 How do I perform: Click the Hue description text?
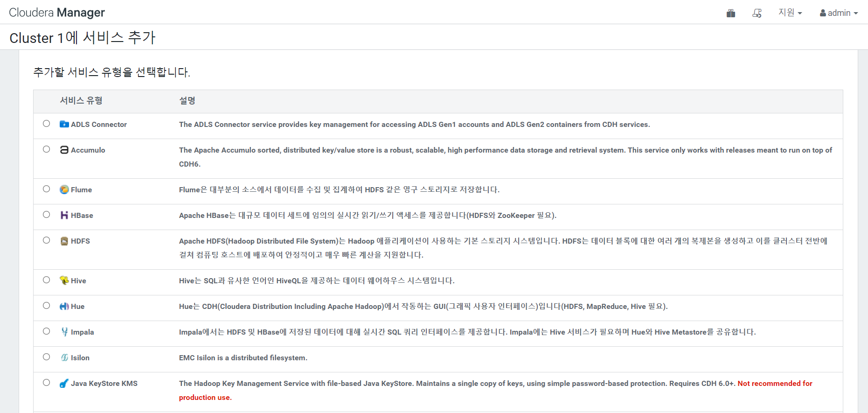[424, 306]
